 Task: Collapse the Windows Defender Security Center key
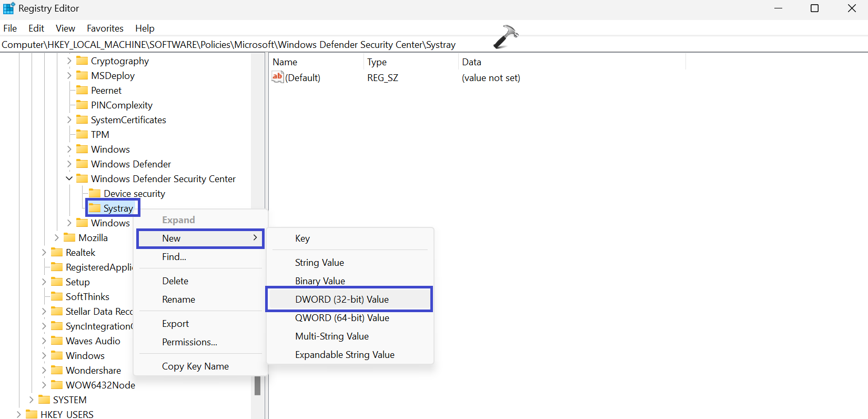click(69, 178)
